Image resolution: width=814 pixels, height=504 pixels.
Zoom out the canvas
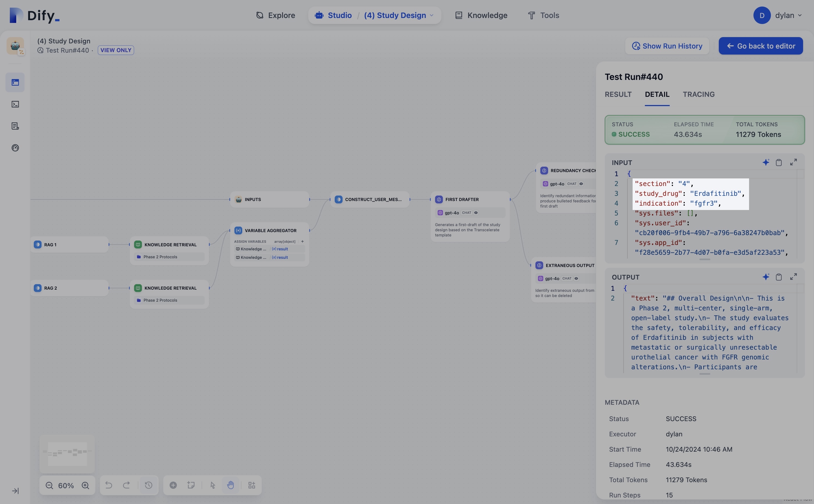[x=49, y=485]
